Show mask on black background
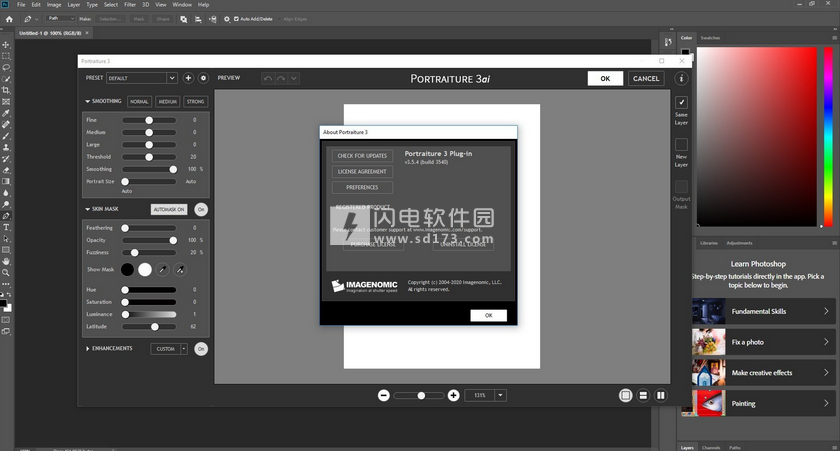 point(127,269)
